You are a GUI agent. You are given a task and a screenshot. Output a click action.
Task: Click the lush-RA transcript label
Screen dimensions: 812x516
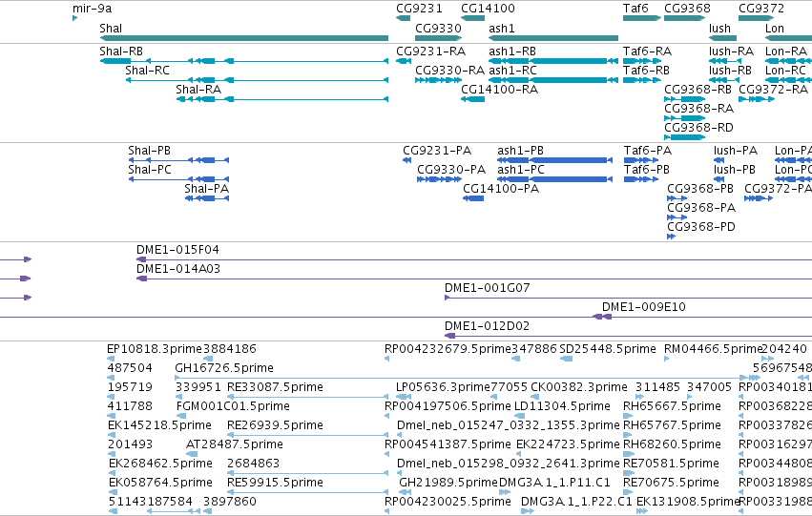pos(731,52)
